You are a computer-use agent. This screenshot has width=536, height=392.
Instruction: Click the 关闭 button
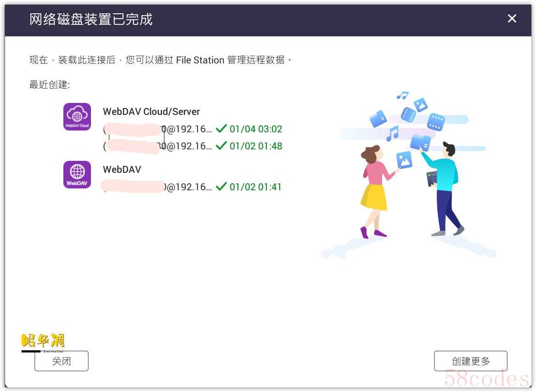(62, 361)
